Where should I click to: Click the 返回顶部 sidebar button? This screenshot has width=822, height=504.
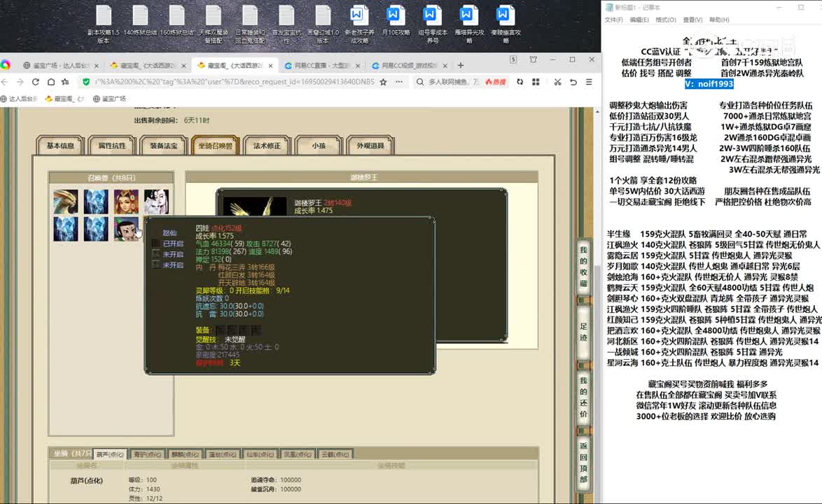tap(583, 463)
